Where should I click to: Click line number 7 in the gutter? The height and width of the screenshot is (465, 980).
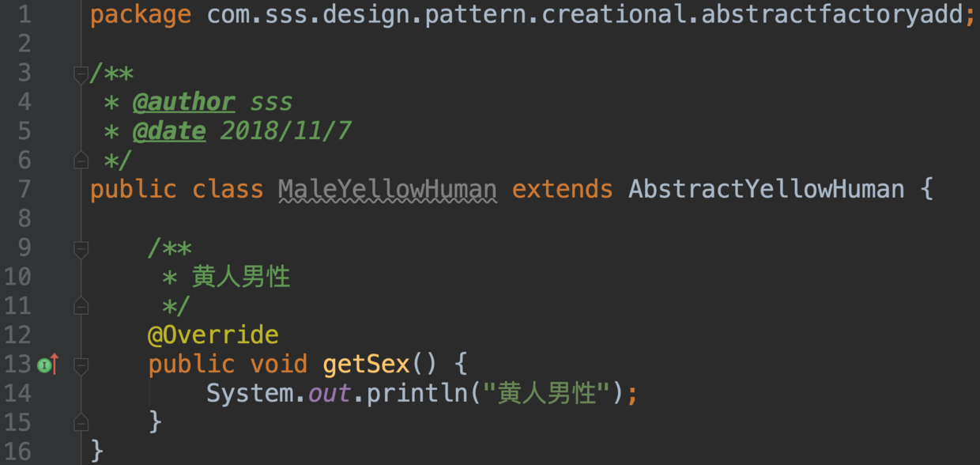pyautogui.click(x=24, y=190)
